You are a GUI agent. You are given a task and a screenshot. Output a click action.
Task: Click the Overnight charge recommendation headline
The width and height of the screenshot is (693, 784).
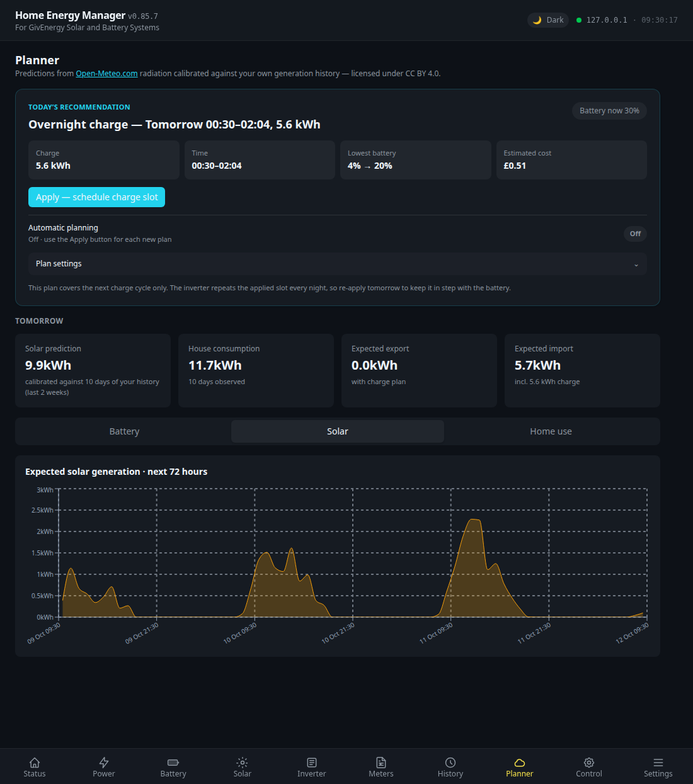pyautogui.click(x=175, y=125)
